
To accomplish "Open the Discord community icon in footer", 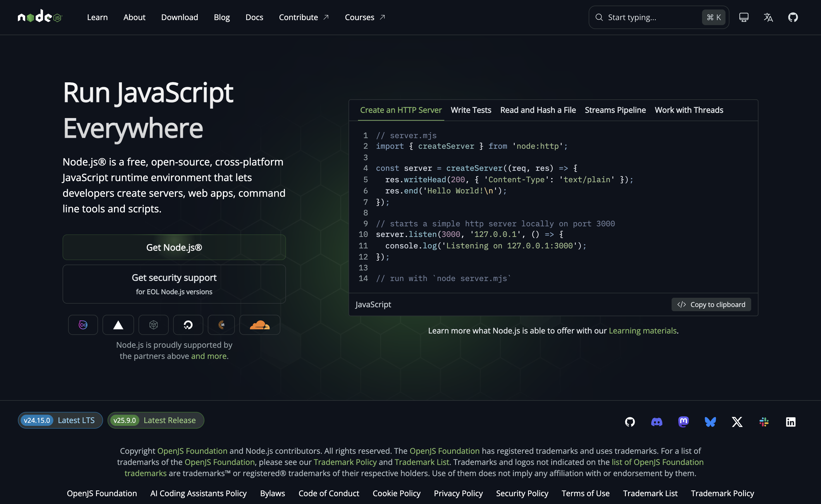I will 656,421.
